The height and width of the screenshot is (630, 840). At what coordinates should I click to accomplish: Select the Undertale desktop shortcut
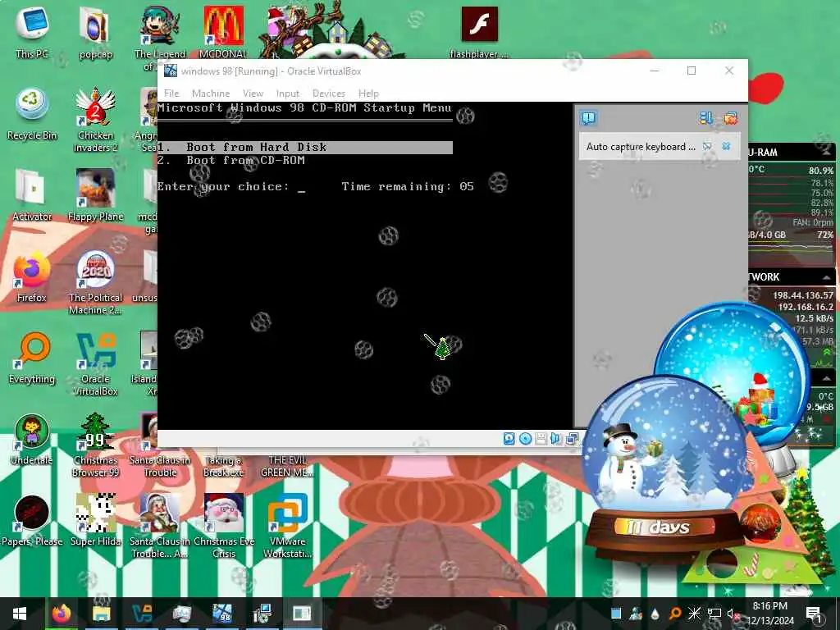point(32,440)
